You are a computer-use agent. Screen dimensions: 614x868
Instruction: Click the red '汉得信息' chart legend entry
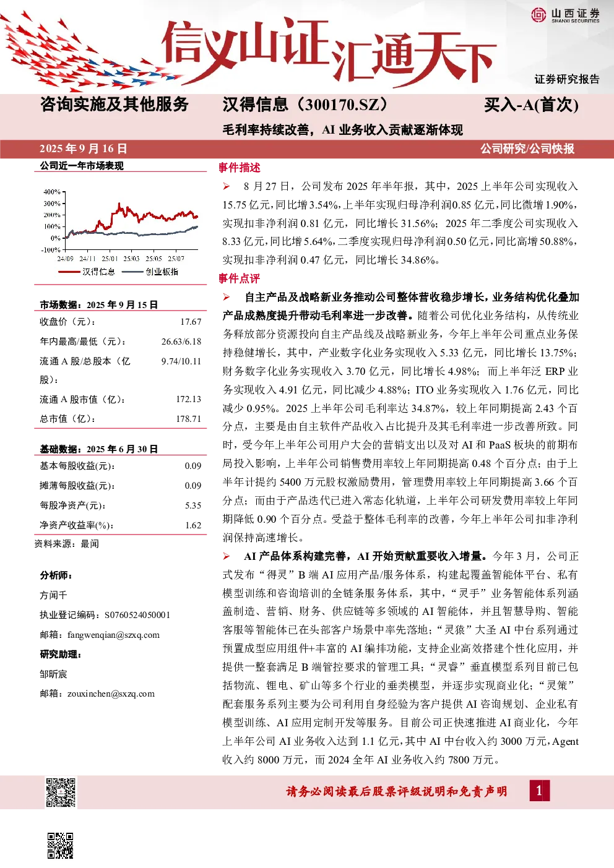pos(87,272)
